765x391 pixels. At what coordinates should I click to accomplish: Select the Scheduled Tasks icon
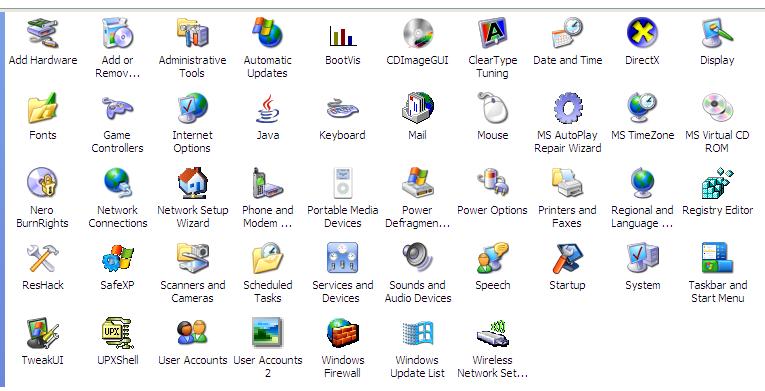pos(267,259)
